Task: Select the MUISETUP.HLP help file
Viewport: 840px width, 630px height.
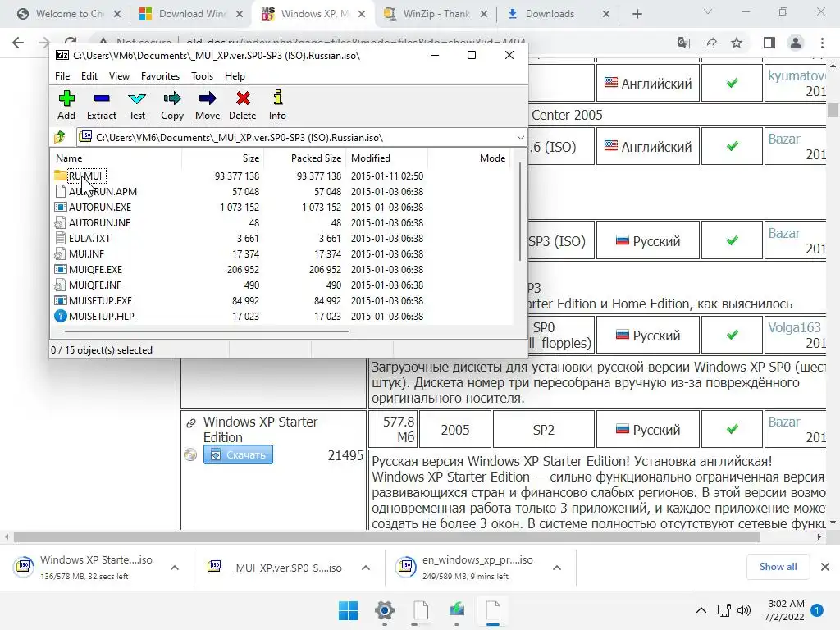Action: 101,316
